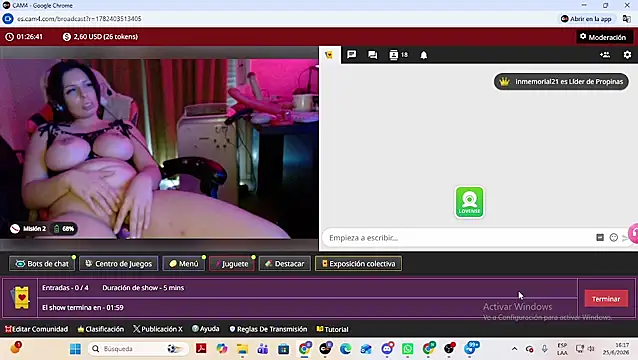Open the Moderación settings

coord(604,37)
